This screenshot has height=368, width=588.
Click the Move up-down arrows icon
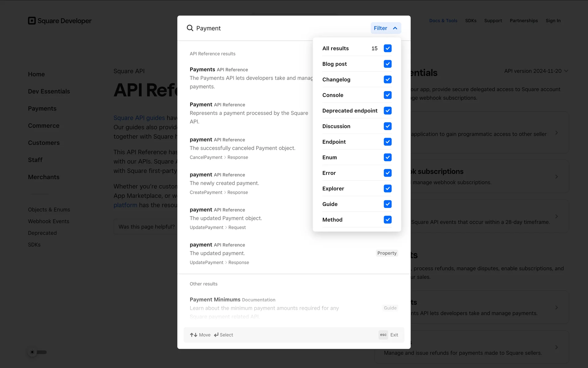(x=194, y=335)
